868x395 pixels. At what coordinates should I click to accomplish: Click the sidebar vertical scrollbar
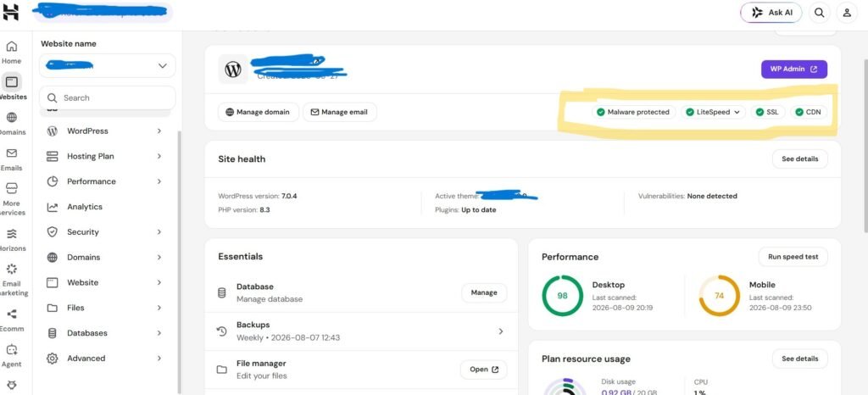(179, 260)
